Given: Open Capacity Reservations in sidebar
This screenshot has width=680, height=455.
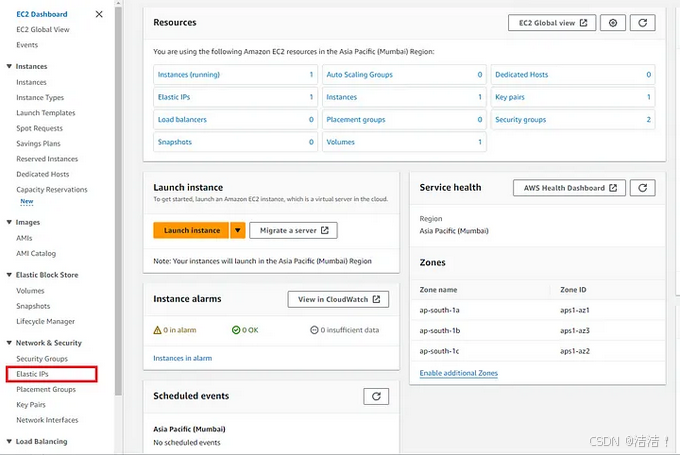Looking at the screenshot, I should pos(52,190).
